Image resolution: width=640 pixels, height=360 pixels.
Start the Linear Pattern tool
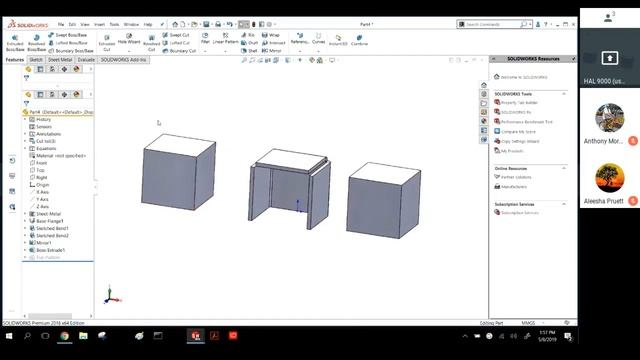tap(225, 39)
